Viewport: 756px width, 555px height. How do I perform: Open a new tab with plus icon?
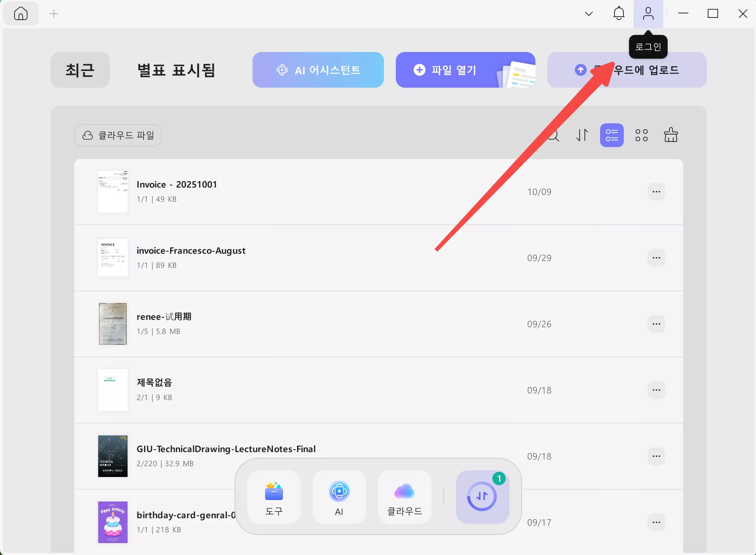point(54,14)
